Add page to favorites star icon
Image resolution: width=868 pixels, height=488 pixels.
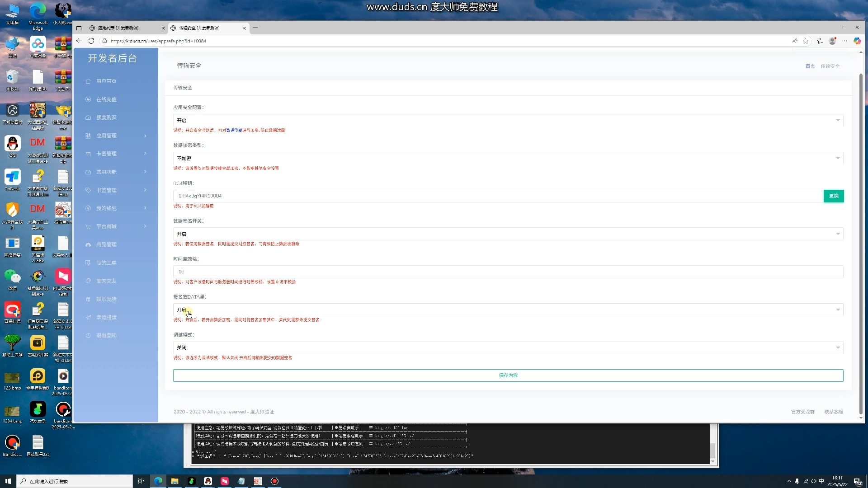pos(806,41)
